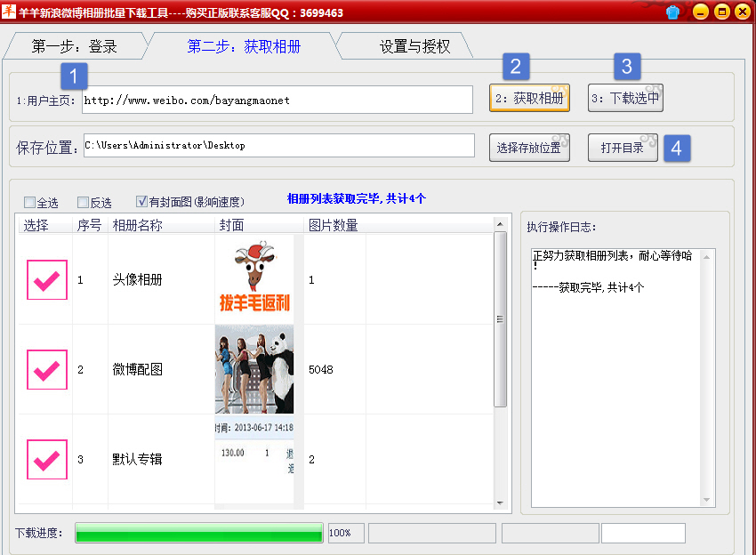
Task: Click the 微博配图 album cover thumbnail
Action: [254, 369]
